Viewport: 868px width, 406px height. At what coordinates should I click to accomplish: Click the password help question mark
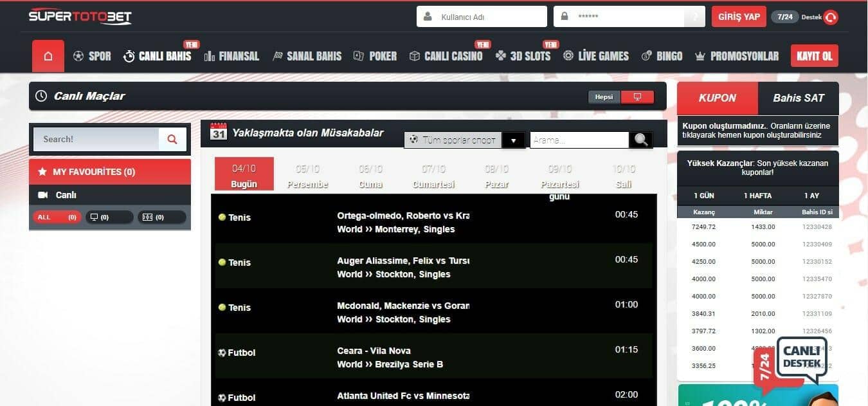coord(694,17)
